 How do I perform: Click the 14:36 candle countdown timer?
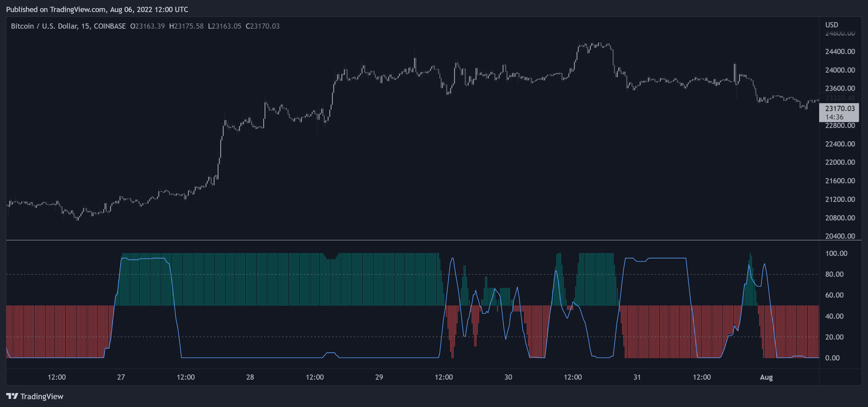point(834,117)
